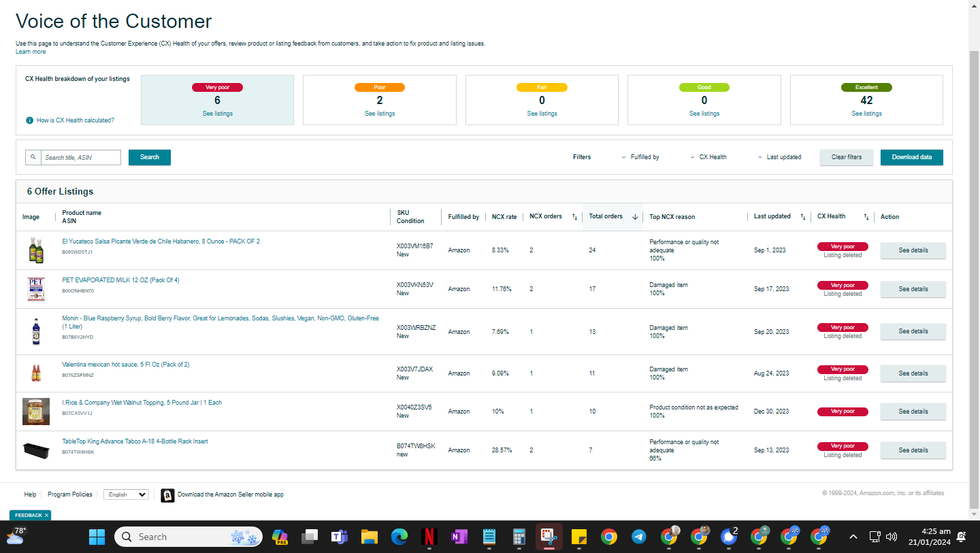Open the Learn more link

click(31, 52)
